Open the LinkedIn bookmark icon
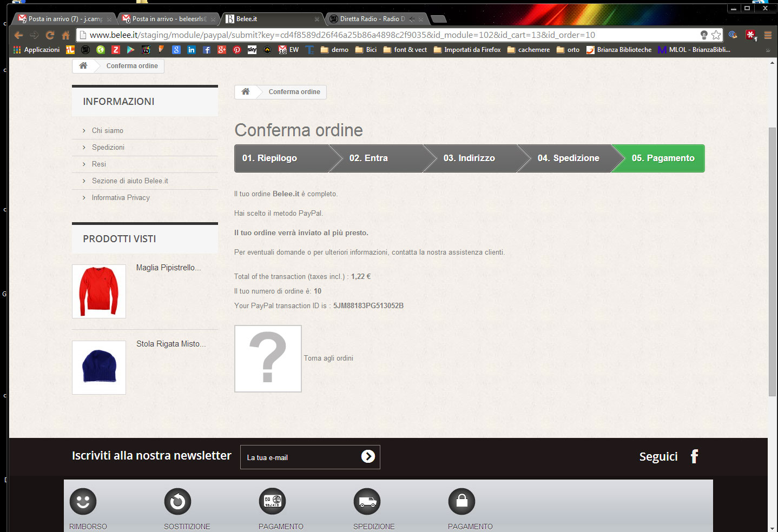 (x=192, y=50)
